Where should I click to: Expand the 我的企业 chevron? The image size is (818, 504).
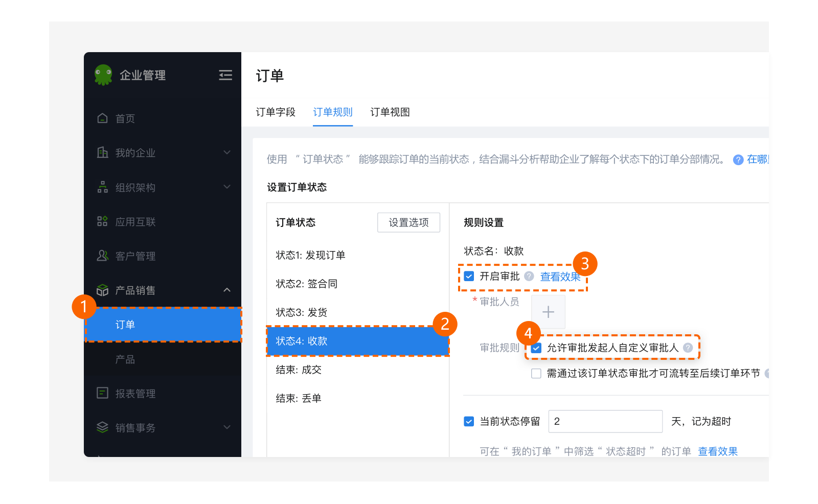tap(227, 152)
